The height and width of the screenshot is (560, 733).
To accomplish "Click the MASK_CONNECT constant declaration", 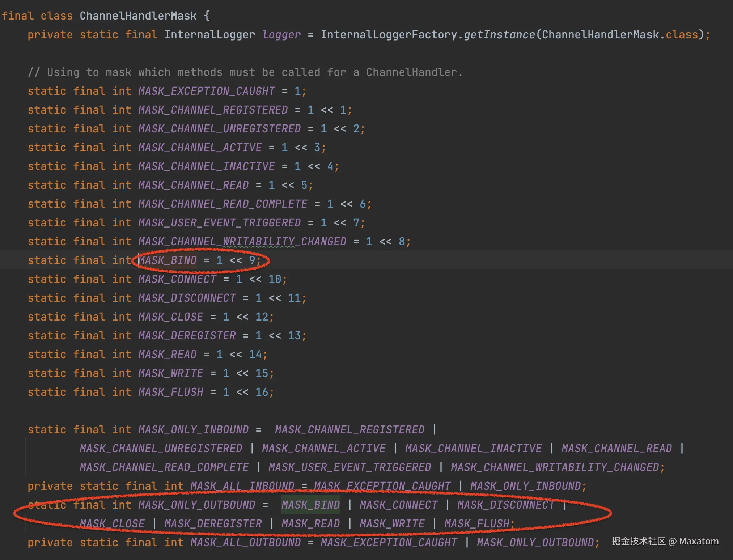I will pyautogui.click(x=177, y=279).
